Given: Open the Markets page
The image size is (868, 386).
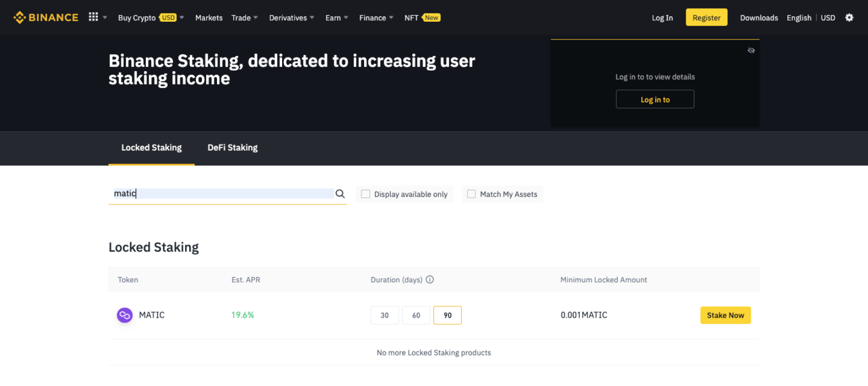Looking at the screenshot, I should point(209,18).
